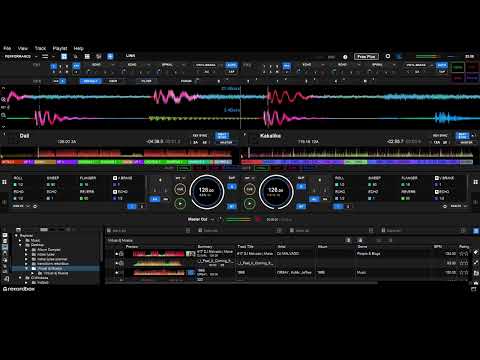Click the rekordbox logo at bottom left
The height and width of the screenshot is (360, 480).
pyautogui.click(x=19, y=289)
